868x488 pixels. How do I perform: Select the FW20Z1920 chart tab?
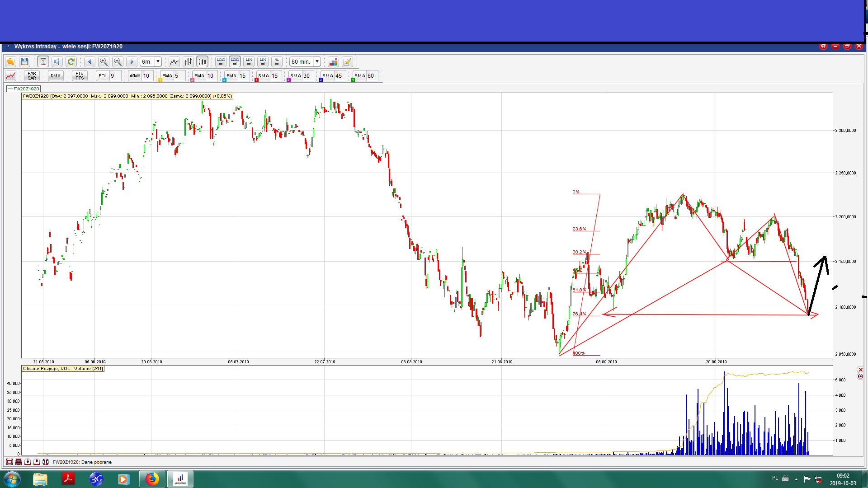click(x=24, y=89)
